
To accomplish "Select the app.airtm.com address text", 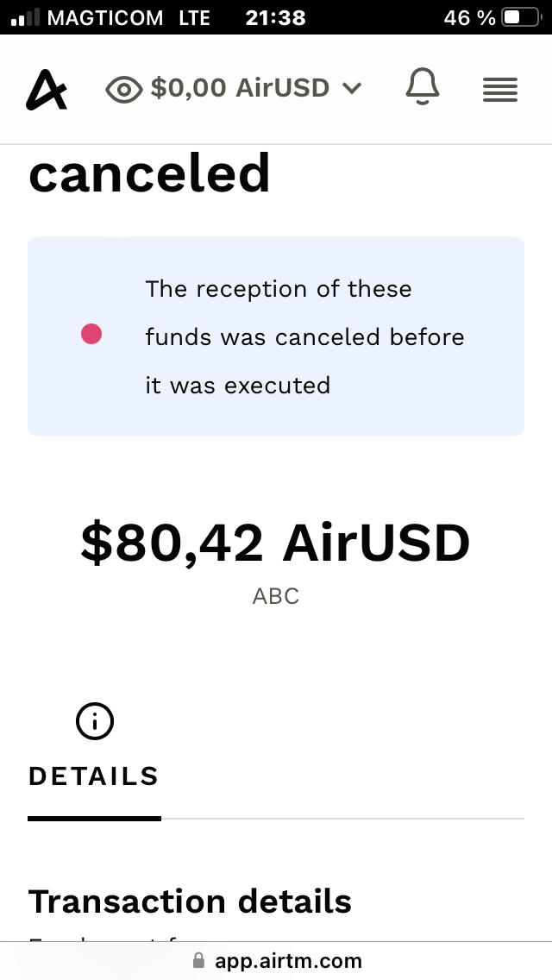I will (288, 961).
